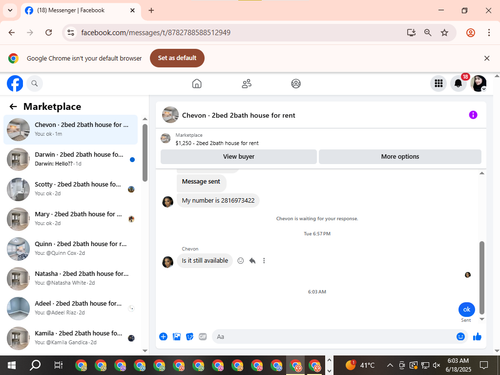Send a thumbs-up like
The height and width of the screenshot is (375, 500).
coord(477,337)
